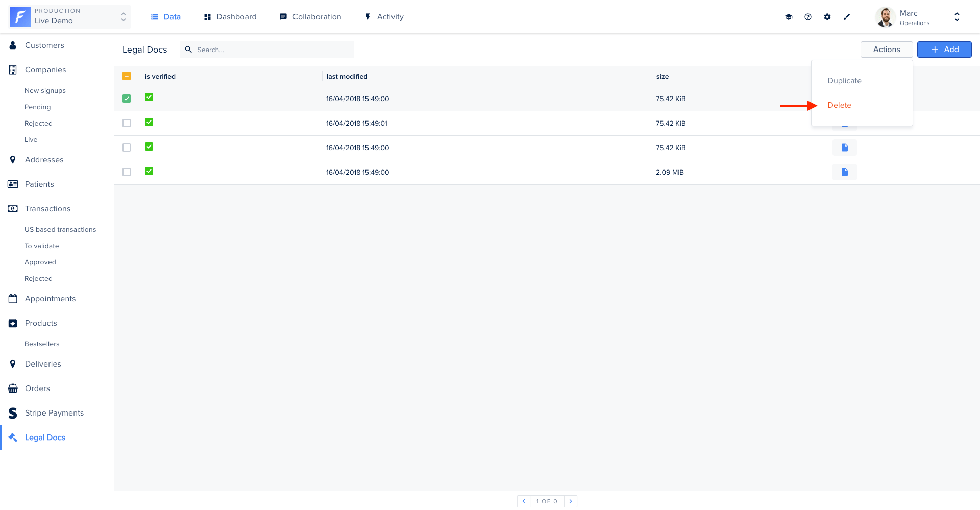The width and height of the screenshot is (980, 510).
Task: Click the Patients ID card icon
Action: [x=13, y=184]
